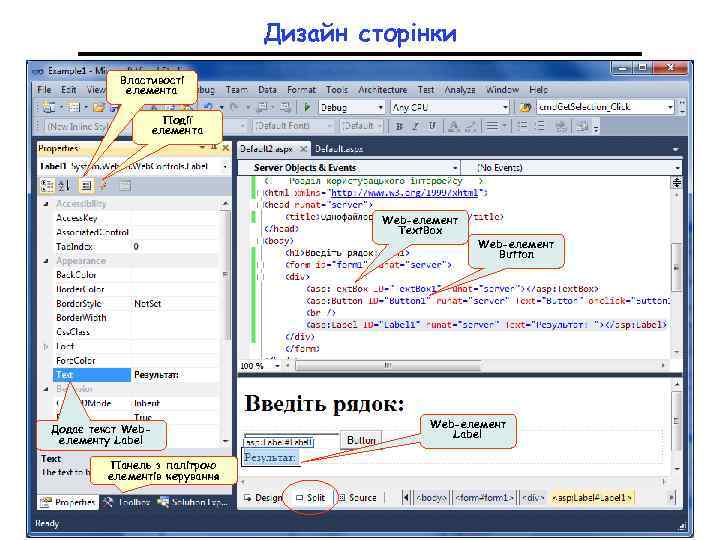
Task: Click the Properties view icon in Properties panel
Action: [x=86, y=186]
